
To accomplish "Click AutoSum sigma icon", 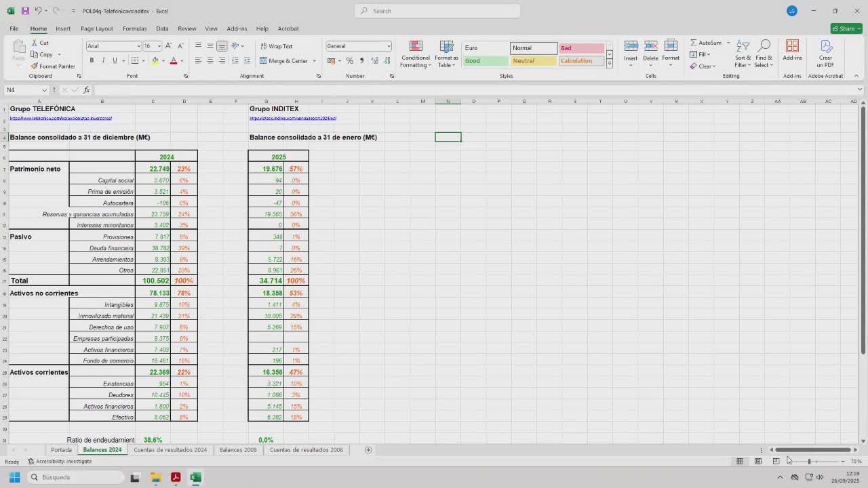I will 694,43.
